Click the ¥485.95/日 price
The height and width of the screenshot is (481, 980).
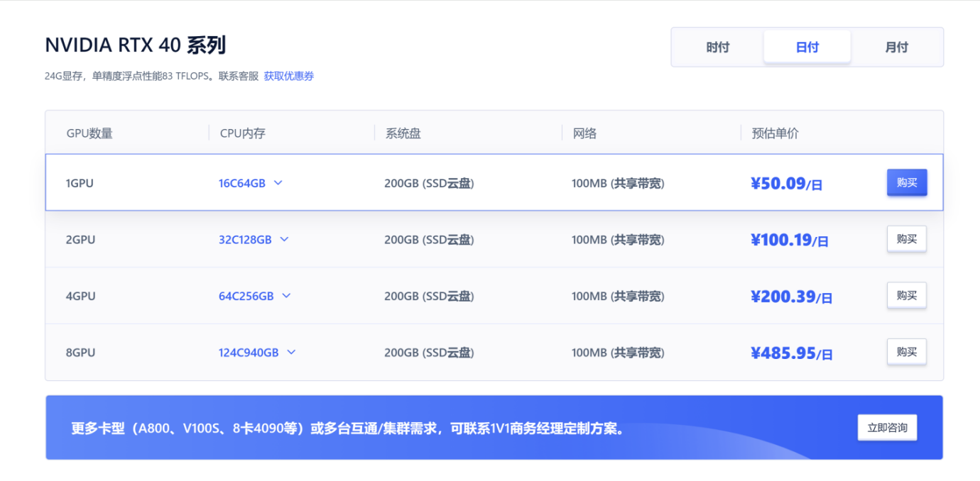pos(791,353)
